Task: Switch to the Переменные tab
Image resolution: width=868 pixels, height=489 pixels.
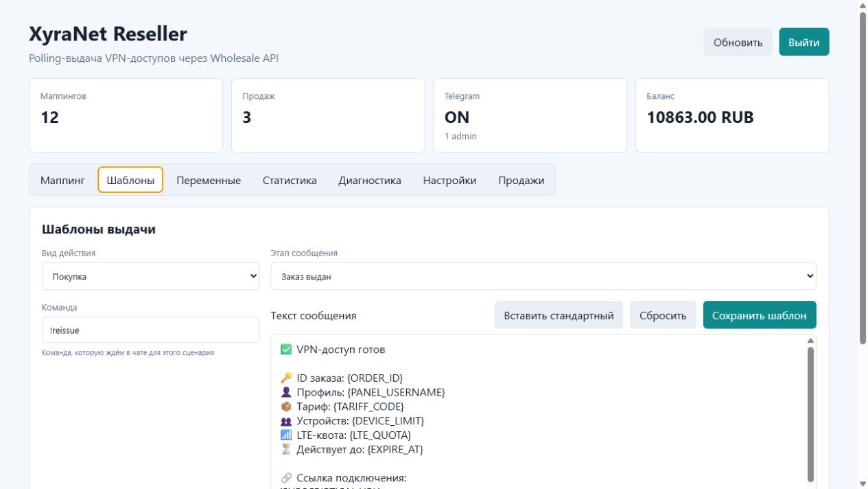Action: (209, 180)
